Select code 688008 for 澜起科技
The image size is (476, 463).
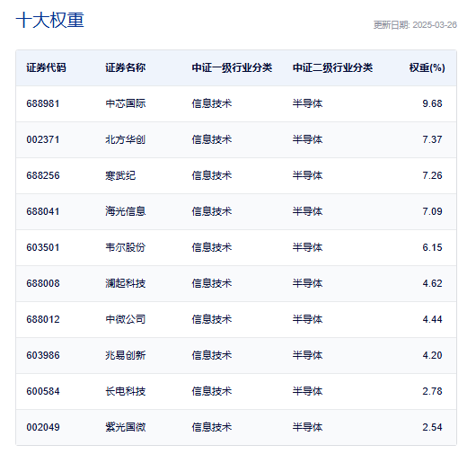point(43,283)
